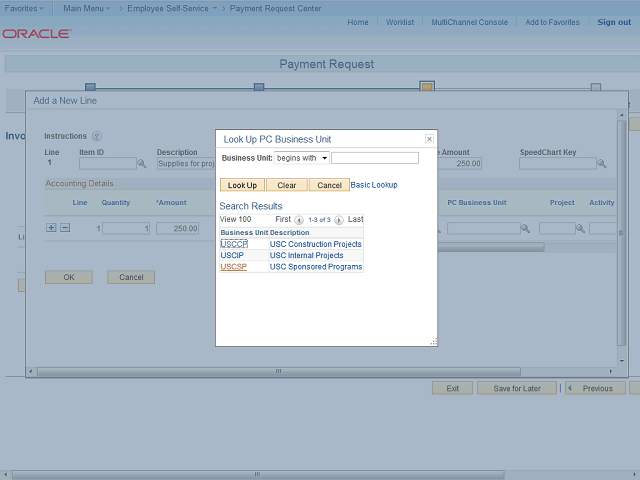Show next results with right arrow icon
The image size is (640, 480).
339,220
